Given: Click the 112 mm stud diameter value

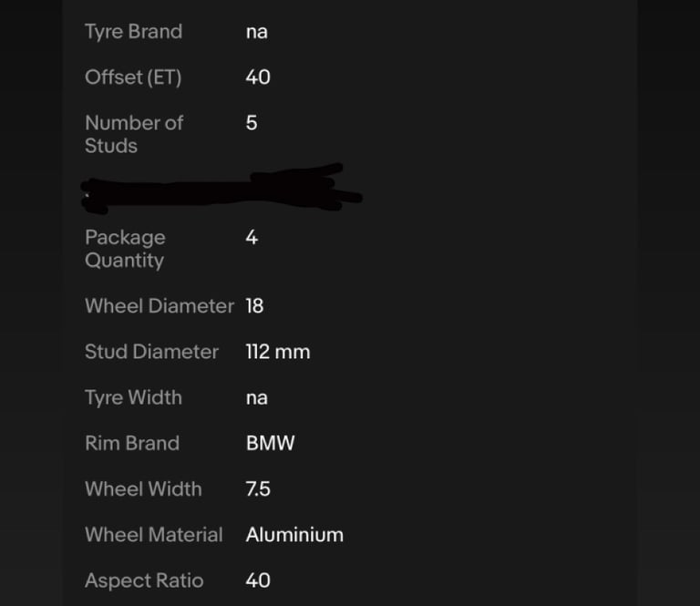Looking at the screenshot, I should [x=278, y=352].
